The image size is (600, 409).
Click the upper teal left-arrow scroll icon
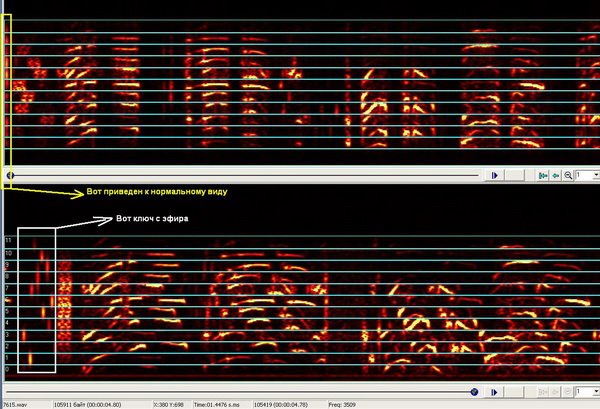click(556, 175)
